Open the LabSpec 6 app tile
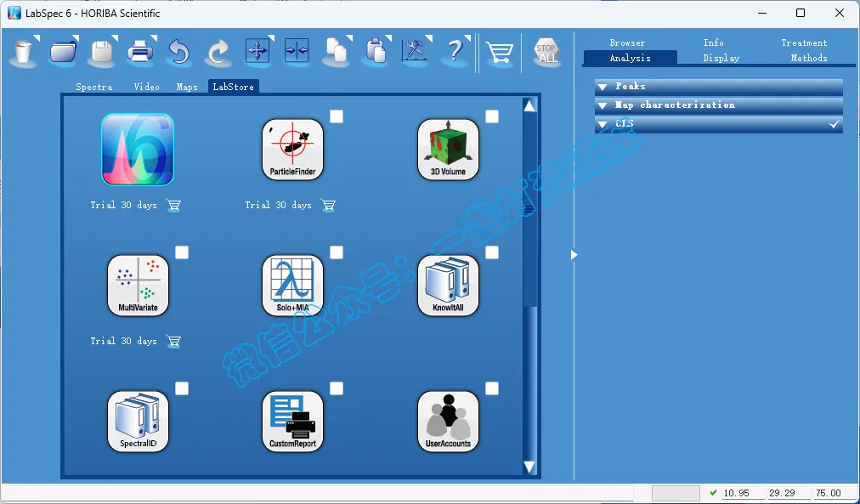The image size is (860, 504). tap(138, 150)
